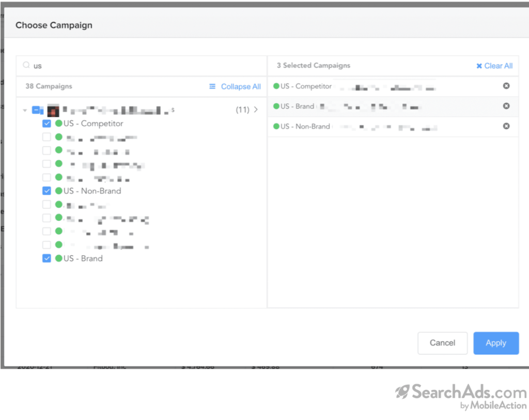
Task: Select US - Non-Brand in the campaign tree
Action: 92,191
